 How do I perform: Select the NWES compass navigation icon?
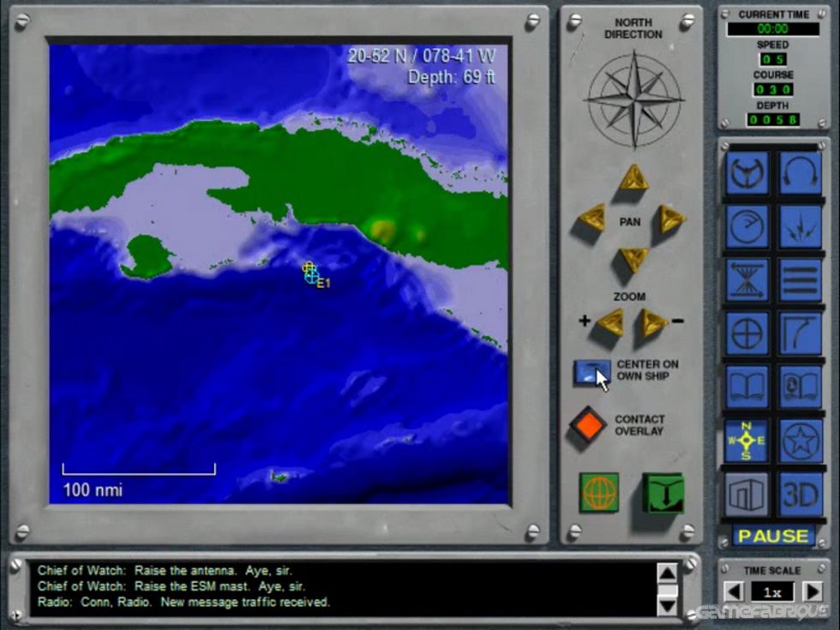pyautogui.click(x=747, y=441)
